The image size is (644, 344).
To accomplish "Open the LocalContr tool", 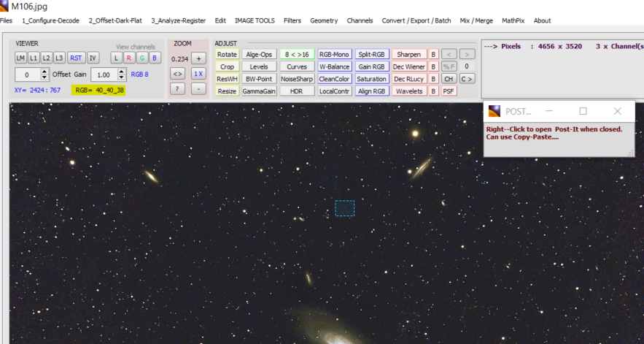I will (334, 91).
